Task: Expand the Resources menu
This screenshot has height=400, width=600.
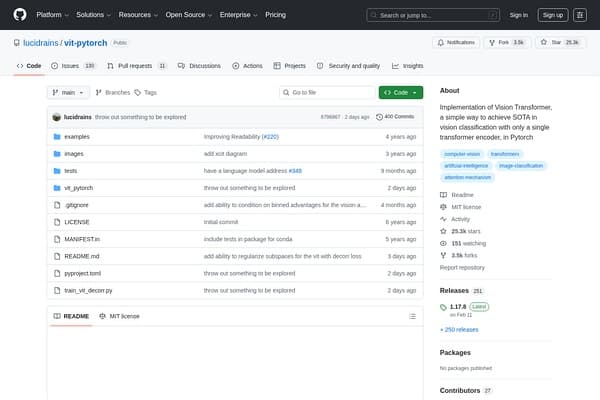Action: [x=138, y=15]
